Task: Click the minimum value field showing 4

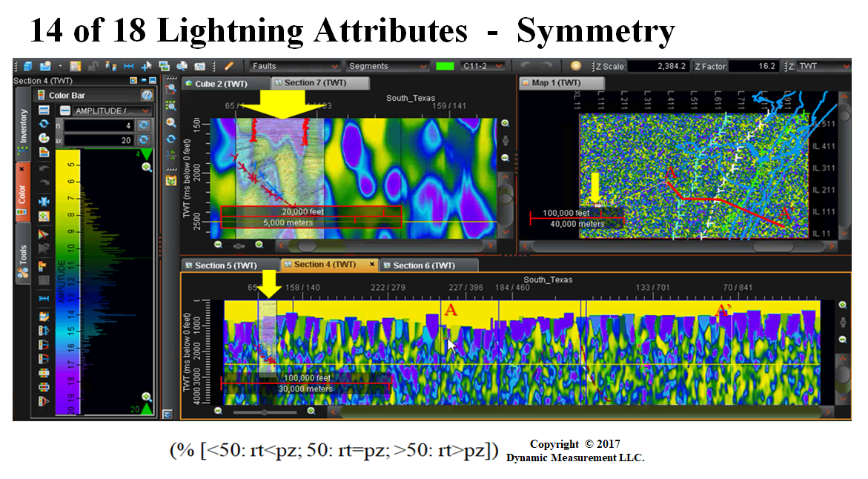Action: [98, 126]
